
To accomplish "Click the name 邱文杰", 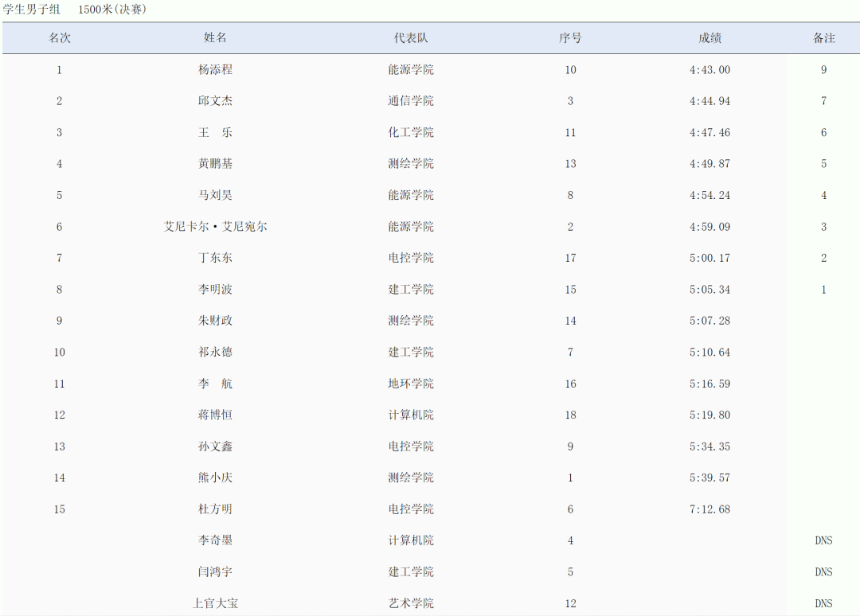I will tap(216, 101).
